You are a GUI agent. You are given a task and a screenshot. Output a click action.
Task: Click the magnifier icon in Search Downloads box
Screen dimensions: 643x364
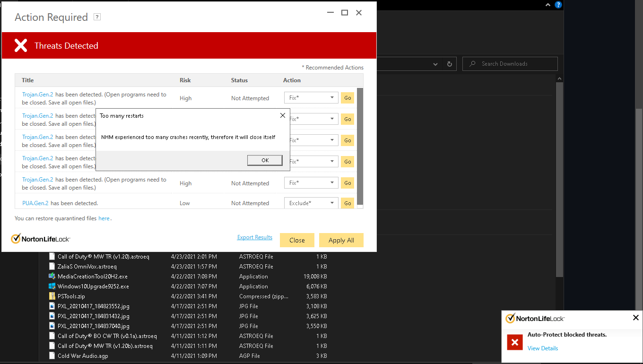click(473, 63)
